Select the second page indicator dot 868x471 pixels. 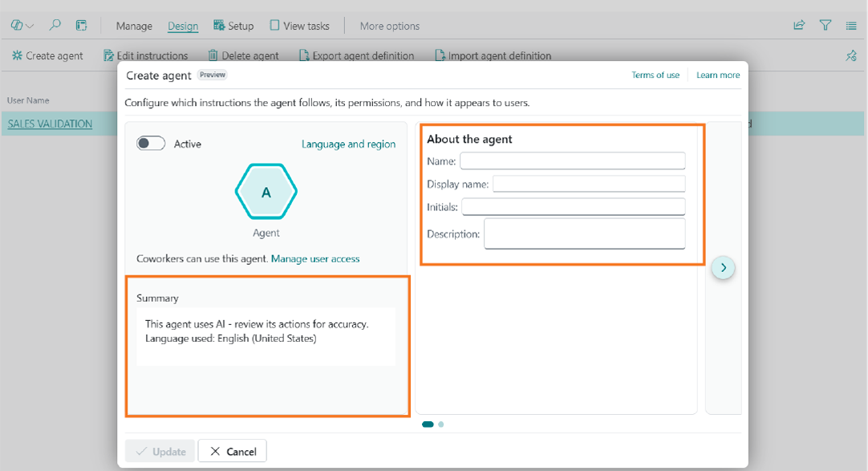pos(441,424)
